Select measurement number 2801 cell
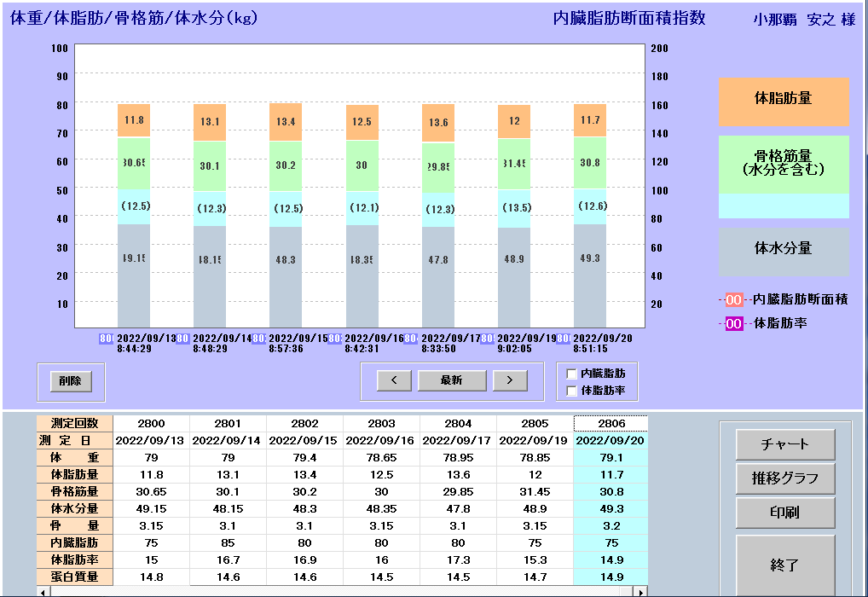The width and height of the screenshot is (868, 597). point(228,424)
